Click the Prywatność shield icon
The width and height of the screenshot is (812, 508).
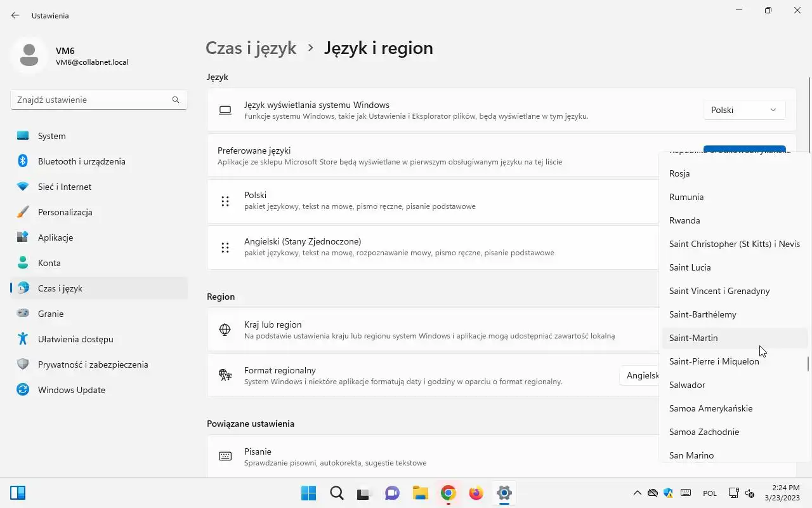23,364
